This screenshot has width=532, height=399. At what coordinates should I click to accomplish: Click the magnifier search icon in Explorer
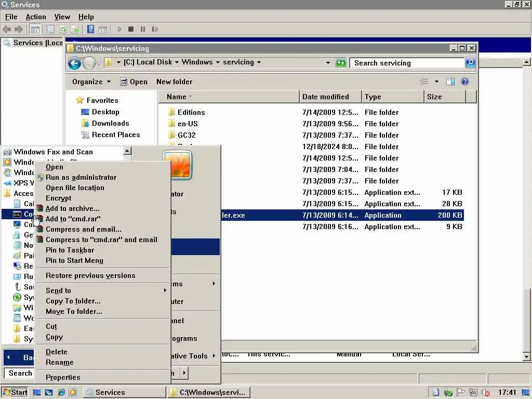coord(470,63)
